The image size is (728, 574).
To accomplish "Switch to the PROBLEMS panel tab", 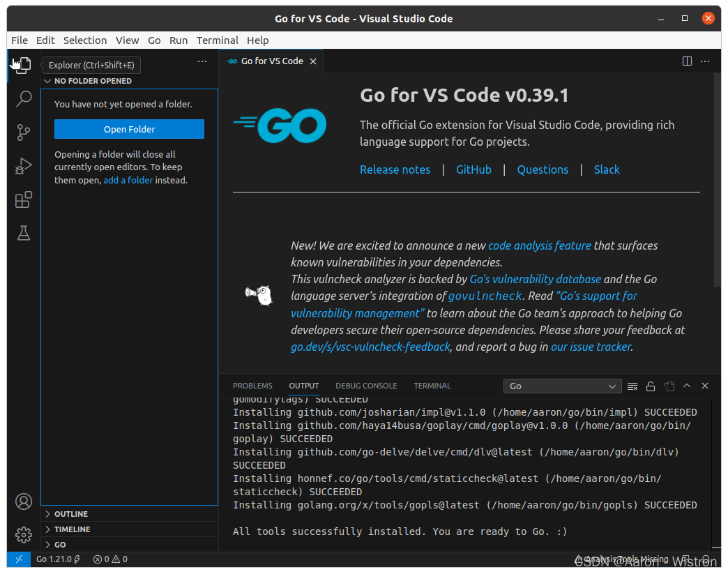I will click(252, 386).
